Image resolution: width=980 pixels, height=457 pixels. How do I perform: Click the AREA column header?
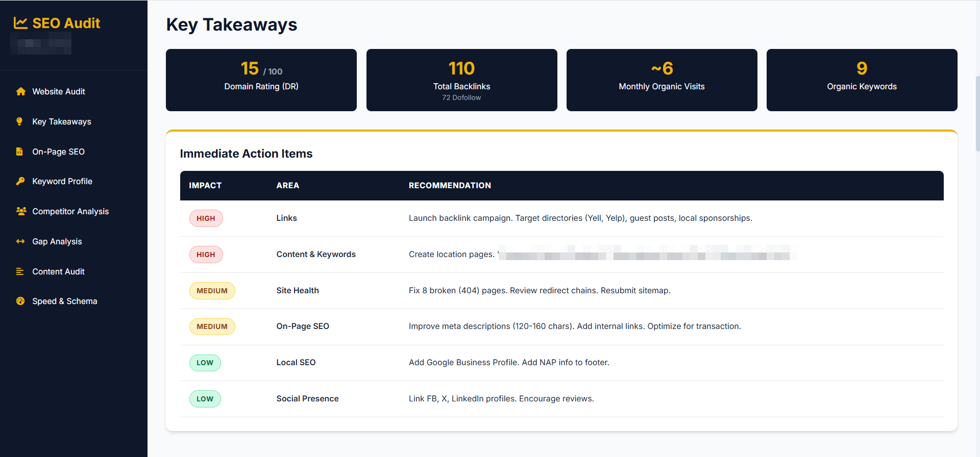pos(288,186)
